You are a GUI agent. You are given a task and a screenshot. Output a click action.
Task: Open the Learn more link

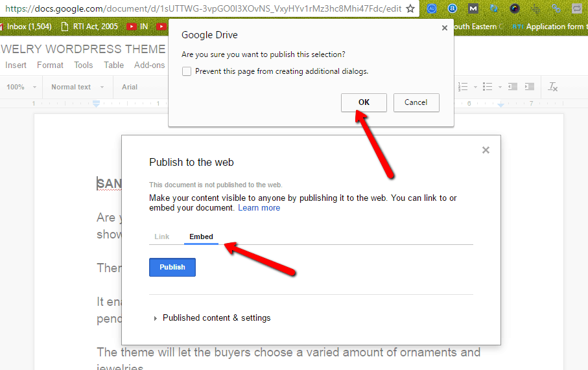pyautogui.click(x=259, y=208)
